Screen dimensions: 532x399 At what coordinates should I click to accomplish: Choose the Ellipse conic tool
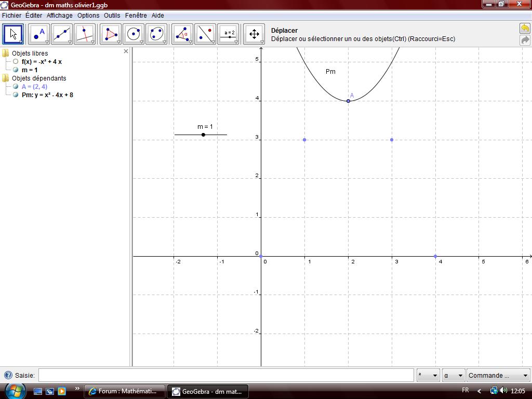click(x=156, y=34)
